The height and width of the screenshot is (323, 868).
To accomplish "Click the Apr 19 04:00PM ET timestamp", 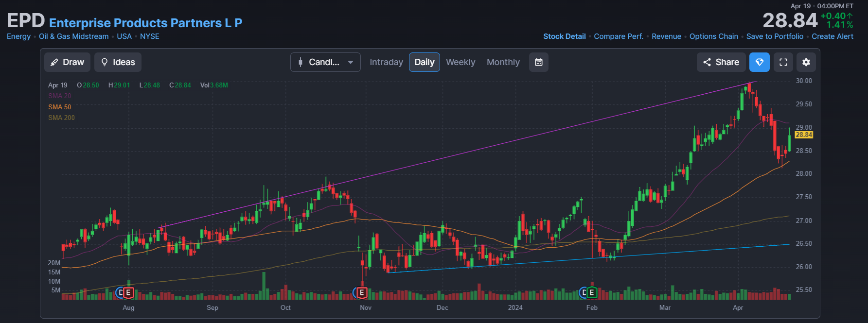I will click(822, 6).
